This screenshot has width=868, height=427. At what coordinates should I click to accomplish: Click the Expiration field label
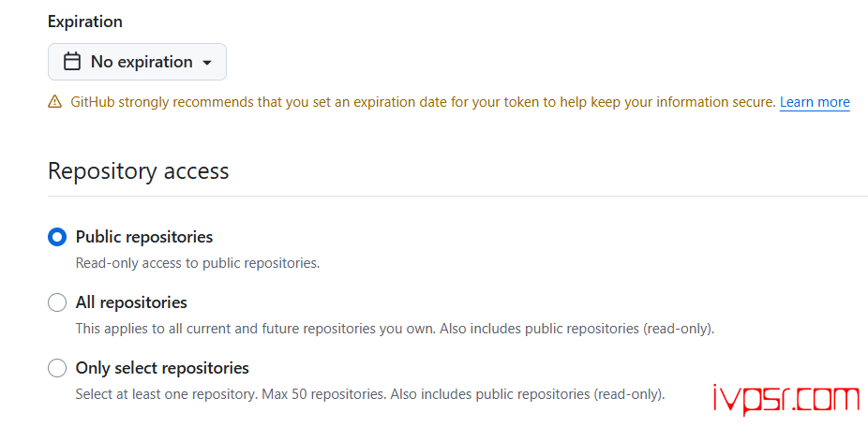pos(85,22)
